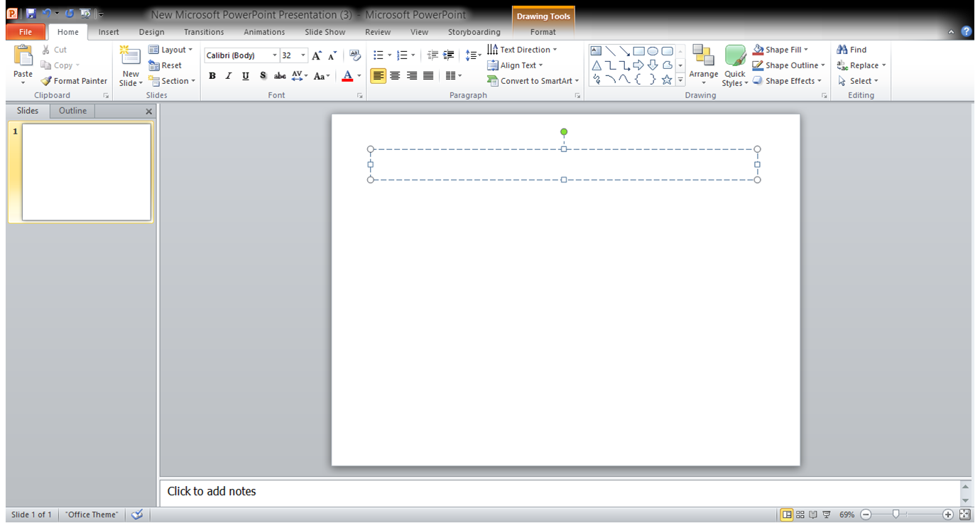Open the Arrange objects menu
This screenshot has width=980, height=528.
(x=704, y=65)
